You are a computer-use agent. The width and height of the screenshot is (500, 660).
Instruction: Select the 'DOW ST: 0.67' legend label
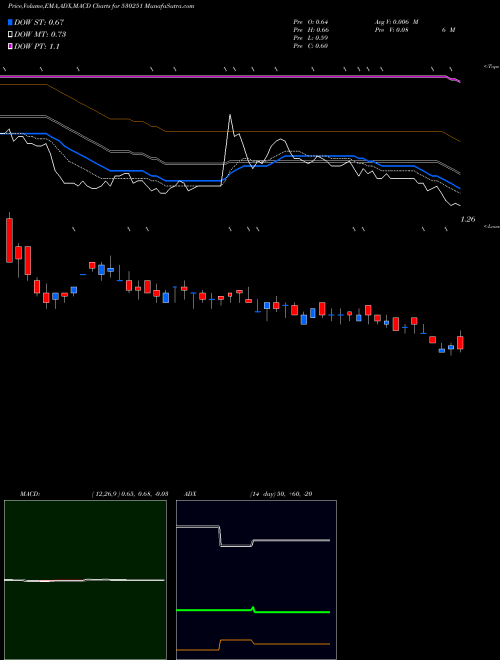[39, 22]
